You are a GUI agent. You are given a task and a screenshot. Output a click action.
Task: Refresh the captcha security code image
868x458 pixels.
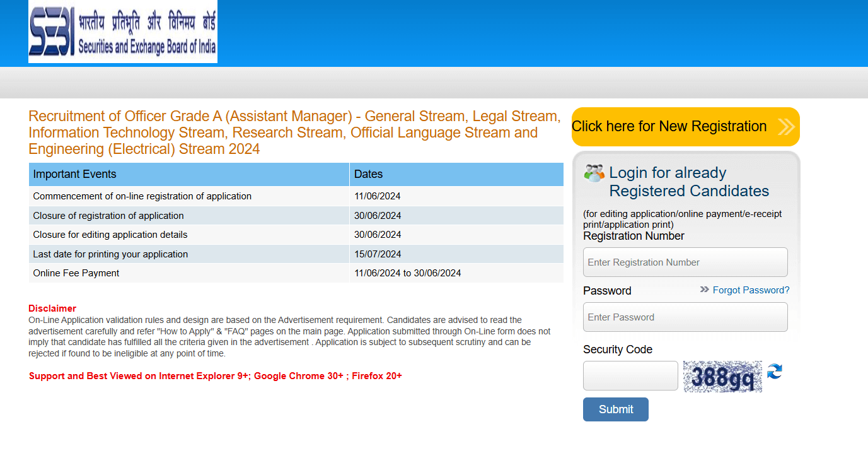coord(774,372)
